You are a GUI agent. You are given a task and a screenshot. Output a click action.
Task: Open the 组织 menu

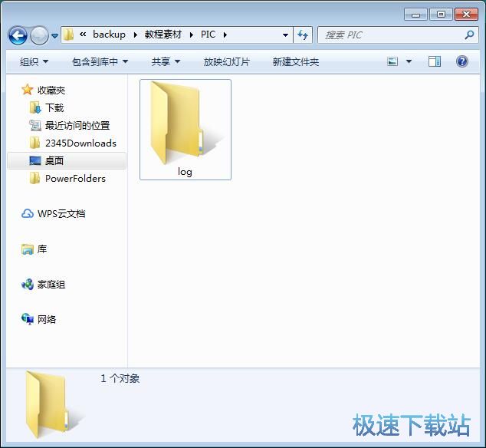tap(34, 61)
